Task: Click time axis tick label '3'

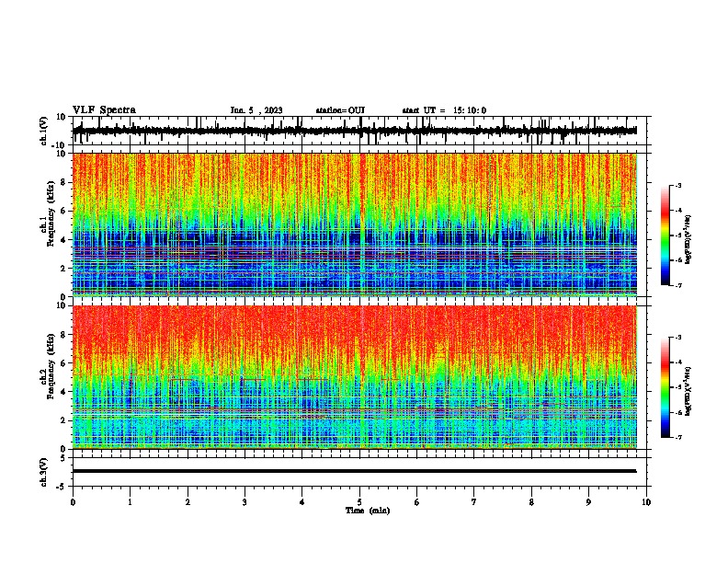Action: tap(245, 502)
